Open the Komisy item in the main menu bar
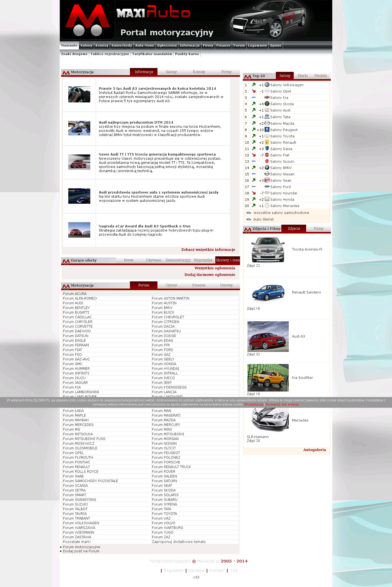The height and width of the screenshot is (587, 392). coord(102,45)
